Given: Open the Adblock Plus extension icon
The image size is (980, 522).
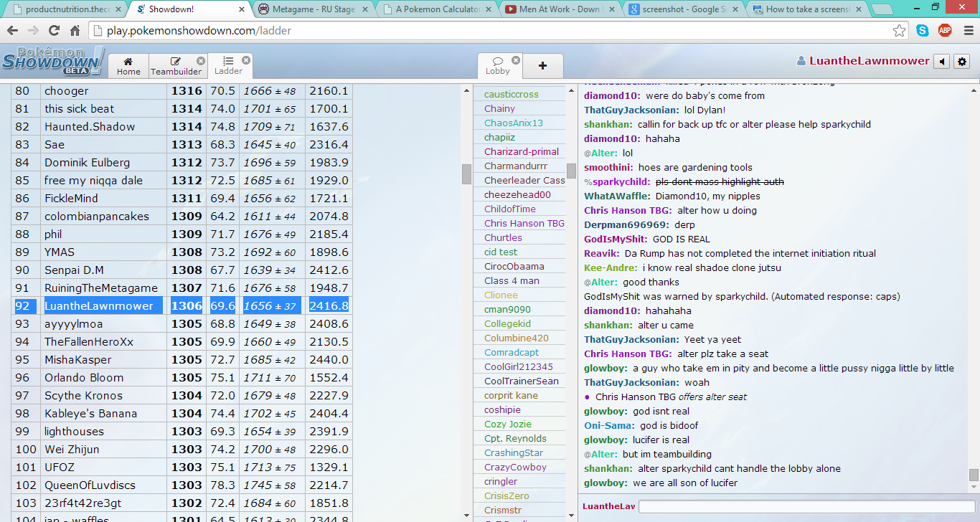Looking at the screenshot, I should (945, 31).
